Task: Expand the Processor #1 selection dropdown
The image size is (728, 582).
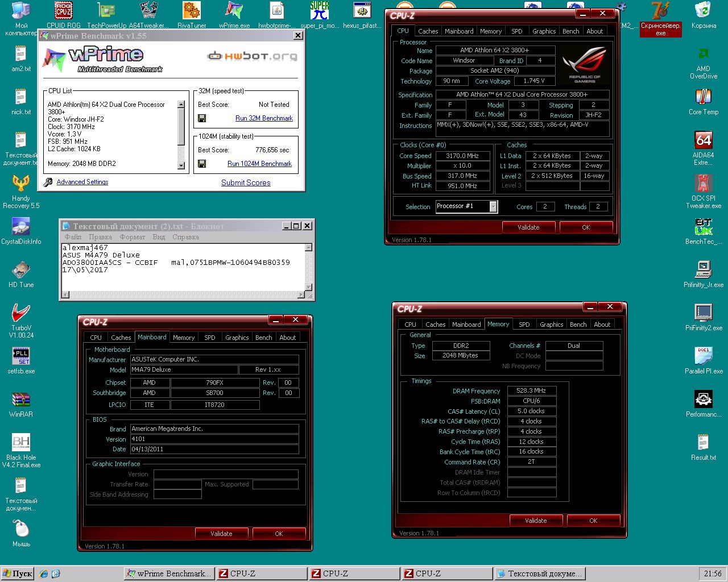Action: [493, 206]
